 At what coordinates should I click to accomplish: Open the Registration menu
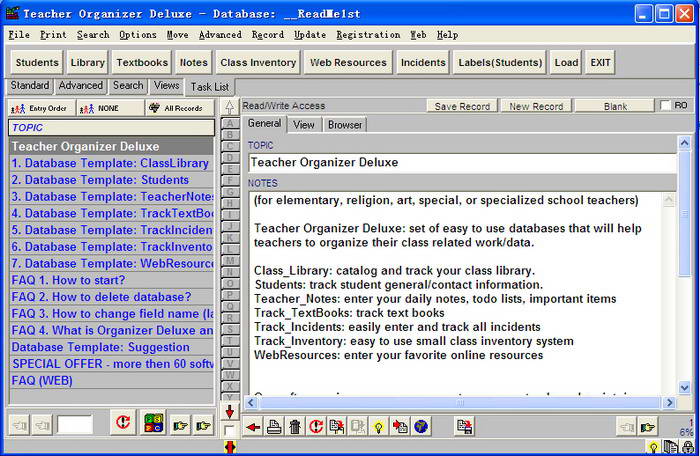tap(368, 35)
